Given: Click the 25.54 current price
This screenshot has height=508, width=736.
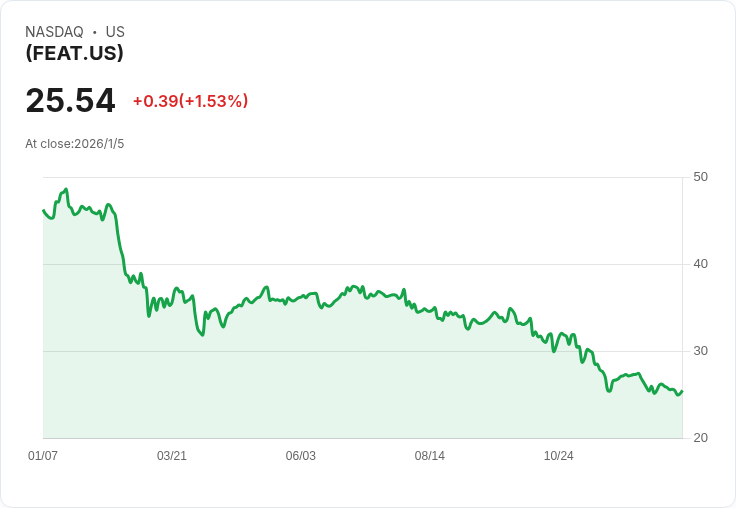Looking at the screenshot, I should (x=70, y=101).
